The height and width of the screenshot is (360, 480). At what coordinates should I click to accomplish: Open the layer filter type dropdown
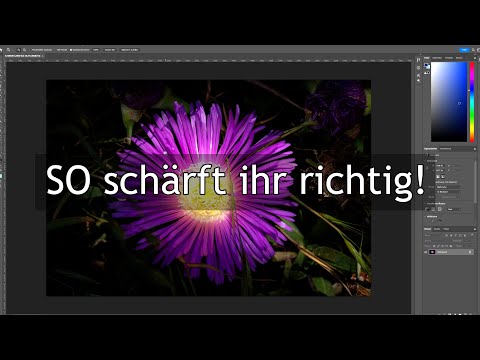pyautogui.click(x=434, y=235)
